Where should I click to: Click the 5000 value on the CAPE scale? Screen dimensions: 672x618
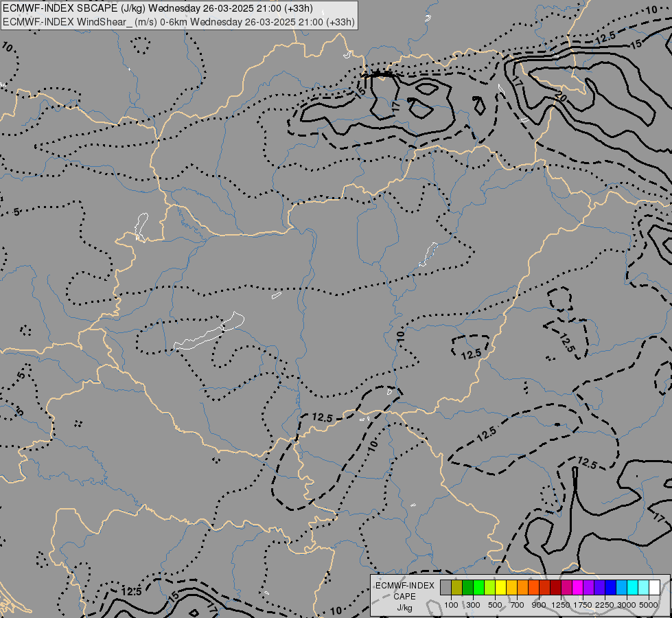[649, 605]
